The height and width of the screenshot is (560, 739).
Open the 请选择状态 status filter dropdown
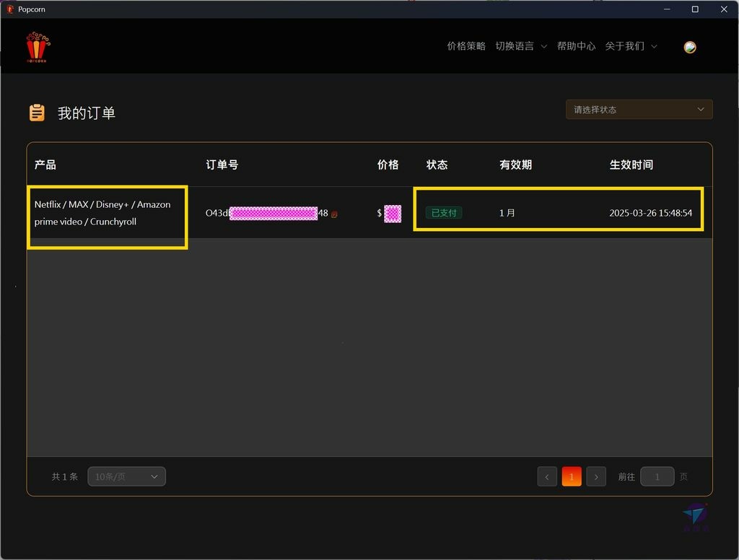click(x=639, y=110)
